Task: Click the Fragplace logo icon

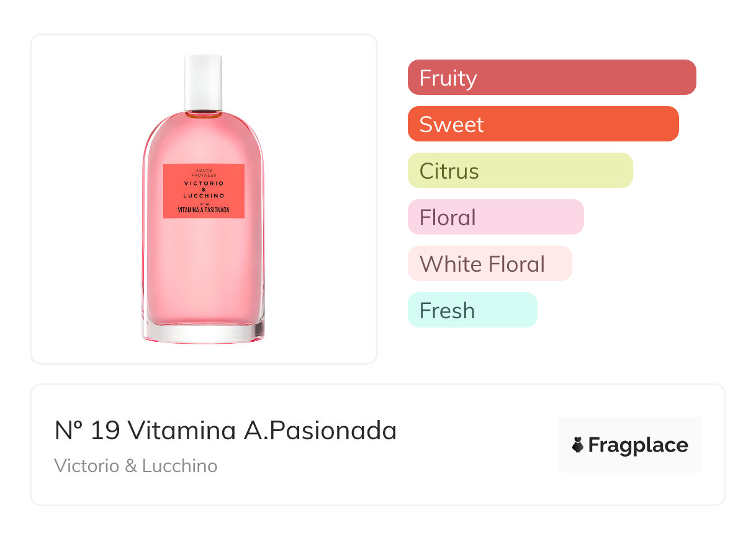Action: click(578, 445)
